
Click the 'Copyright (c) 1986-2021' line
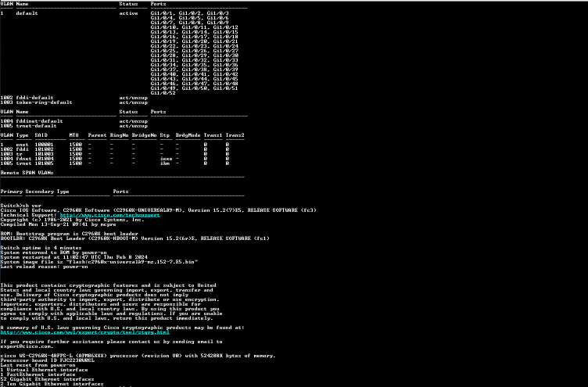point(73,220)
